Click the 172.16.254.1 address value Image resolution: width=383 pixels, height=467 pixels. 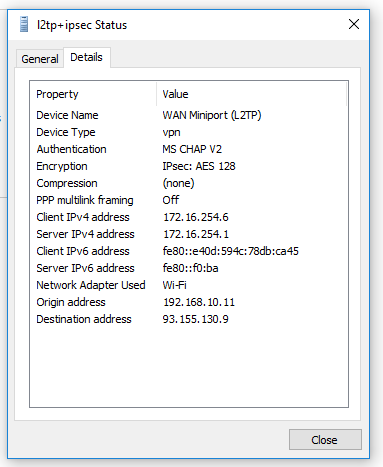click(196, 234)
